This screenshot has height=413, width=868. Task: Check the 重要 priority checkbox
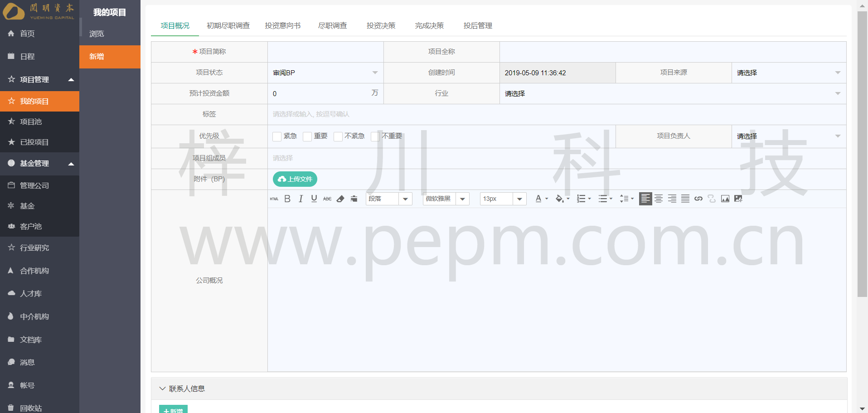click(x=307, y=136)
